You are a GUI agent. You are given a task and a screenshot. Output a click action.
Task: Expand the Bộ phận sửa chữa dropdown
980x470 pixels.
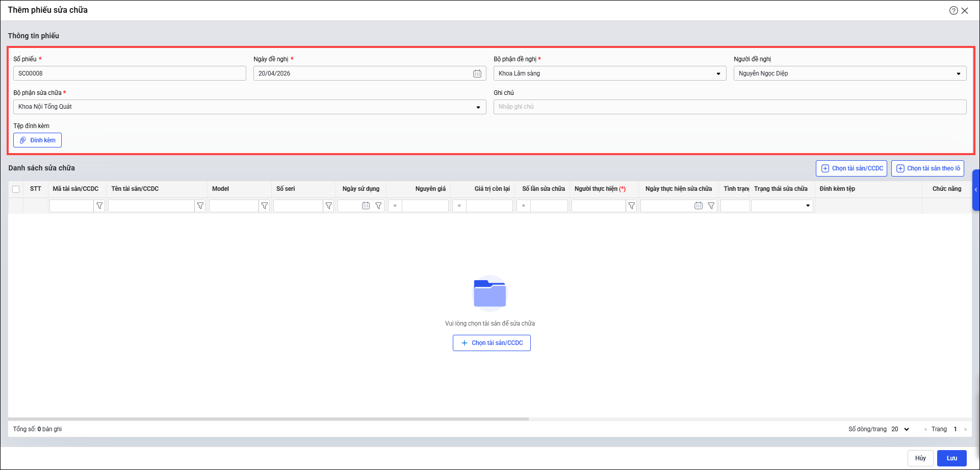[478, 107]
